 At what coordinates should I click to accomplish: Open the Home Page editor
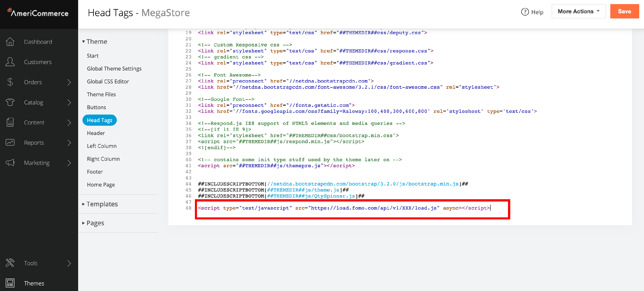point(101,184)
